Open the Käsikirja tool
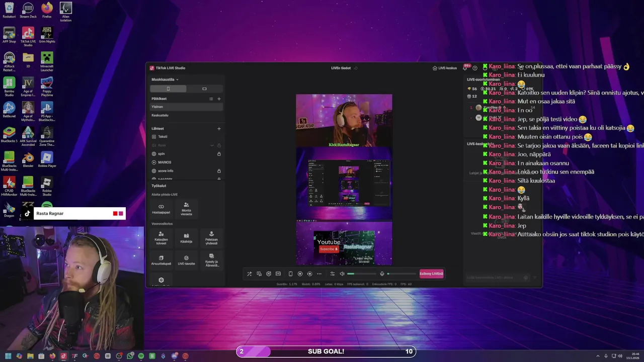 tap(186, 238)
